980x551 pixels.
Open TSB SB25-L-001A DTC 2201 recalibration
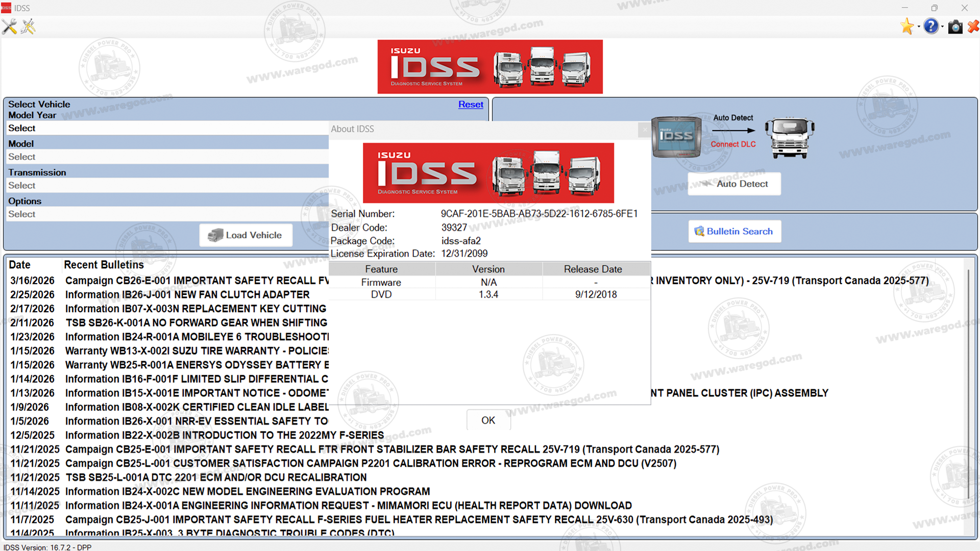(188, 478)
